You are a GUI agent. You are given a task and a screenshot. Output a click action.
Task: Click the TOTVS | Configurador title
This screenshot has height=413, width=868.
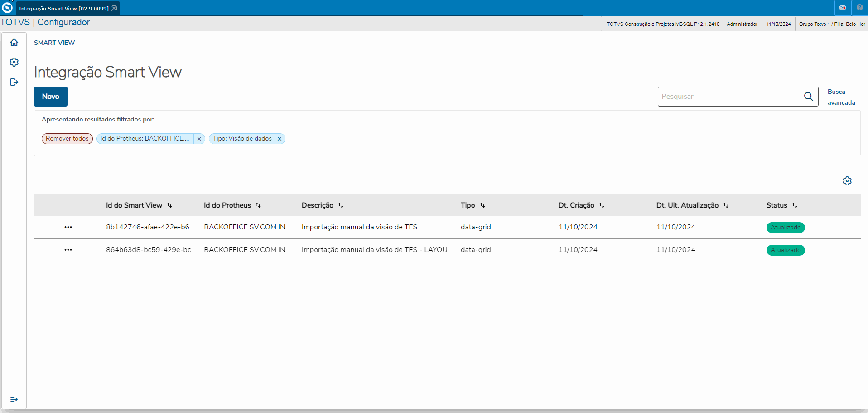click(x=45, y=22)
